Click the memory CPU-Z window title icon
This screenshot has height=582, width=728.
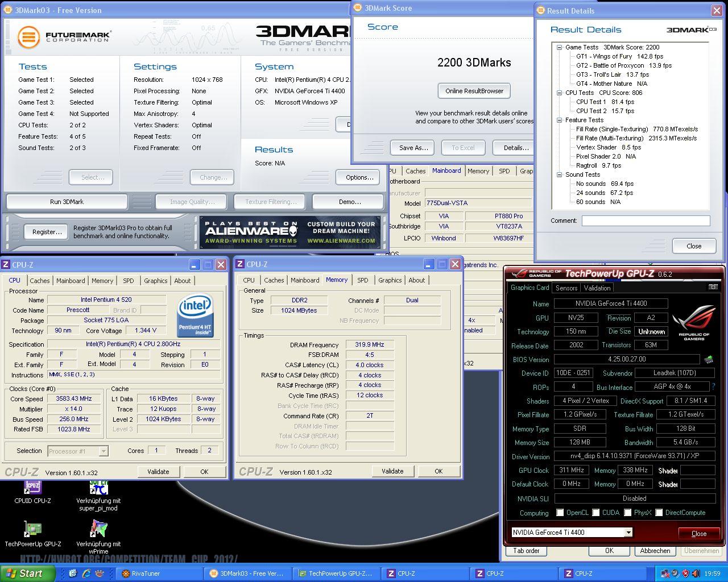[x=240, y=264]
